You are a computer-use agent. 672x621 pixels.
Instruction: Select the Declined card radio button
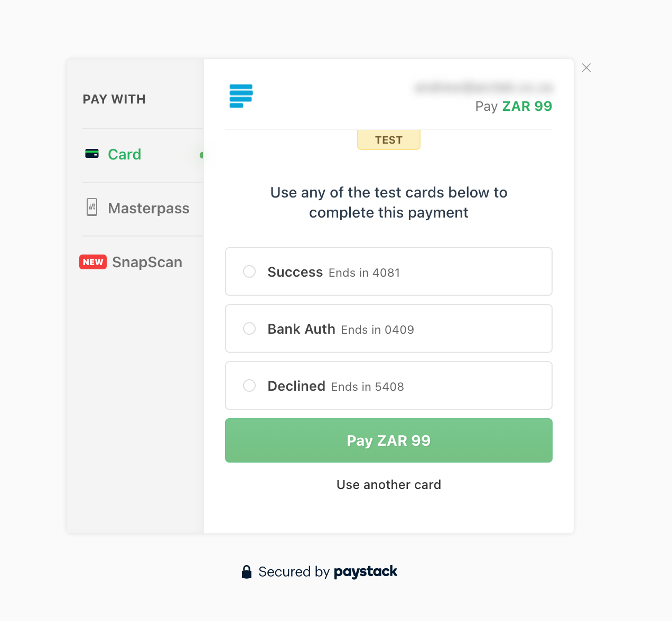(x=249, y=385)
